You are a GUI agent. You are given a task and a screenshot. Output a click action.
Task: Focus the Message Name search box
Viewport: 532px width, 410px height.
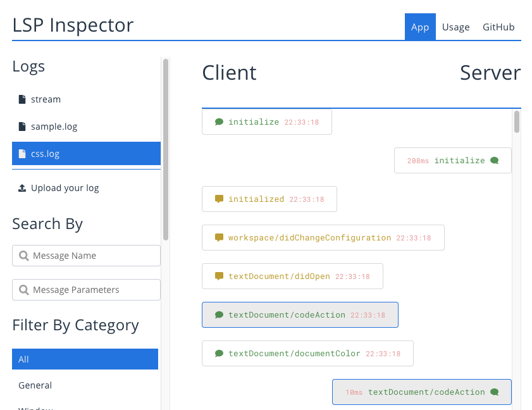[x=86, y=256]
